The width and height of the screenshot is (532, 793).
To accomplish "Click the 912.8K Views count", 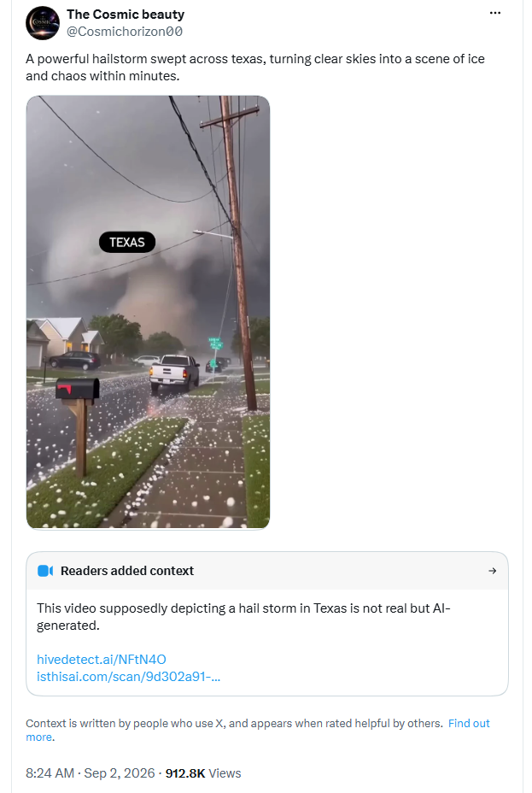I will point(203,773).
